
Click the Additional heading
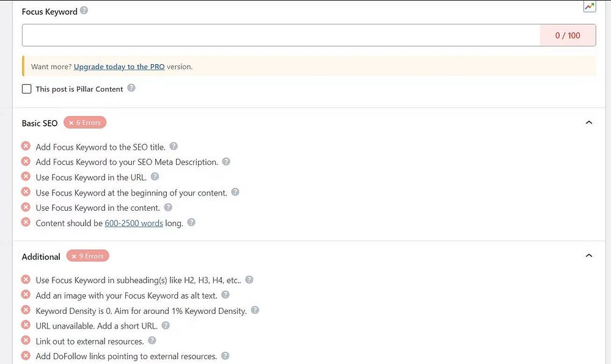41,257
